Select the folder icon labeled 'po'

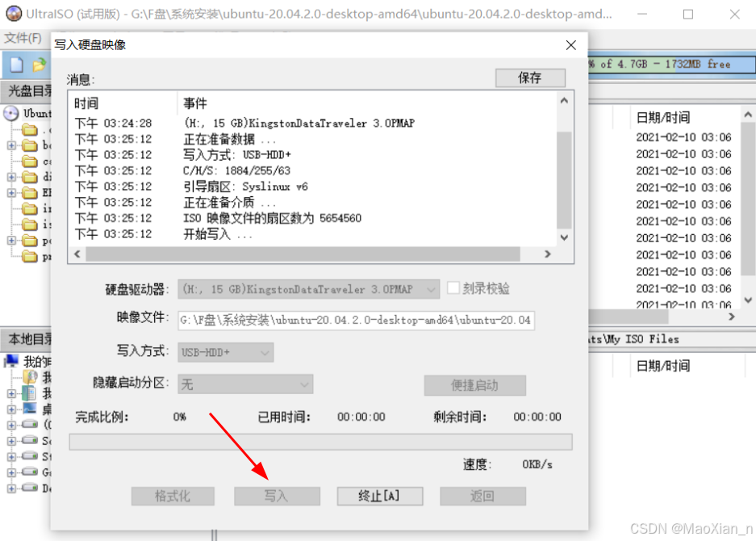pos(30,241)
